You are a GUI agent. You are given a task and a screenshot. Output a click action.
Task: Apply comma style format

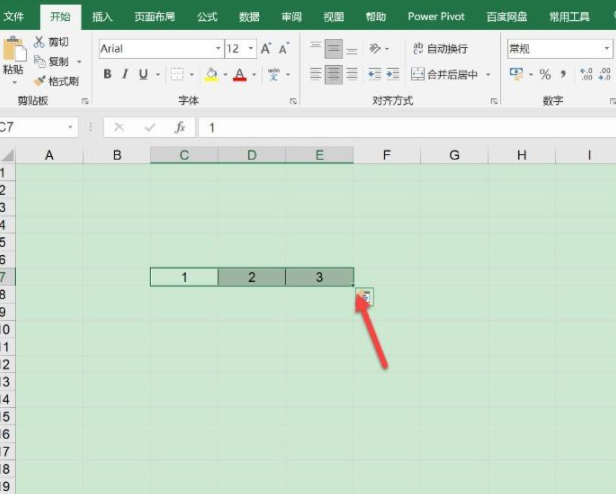tap(564, 74)
